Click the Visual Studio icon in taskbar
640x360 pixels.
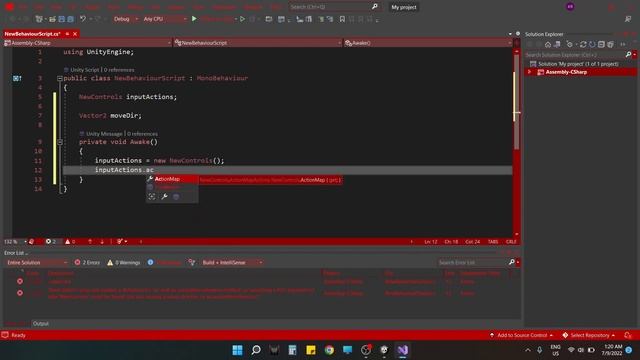(x=402, y=350)
